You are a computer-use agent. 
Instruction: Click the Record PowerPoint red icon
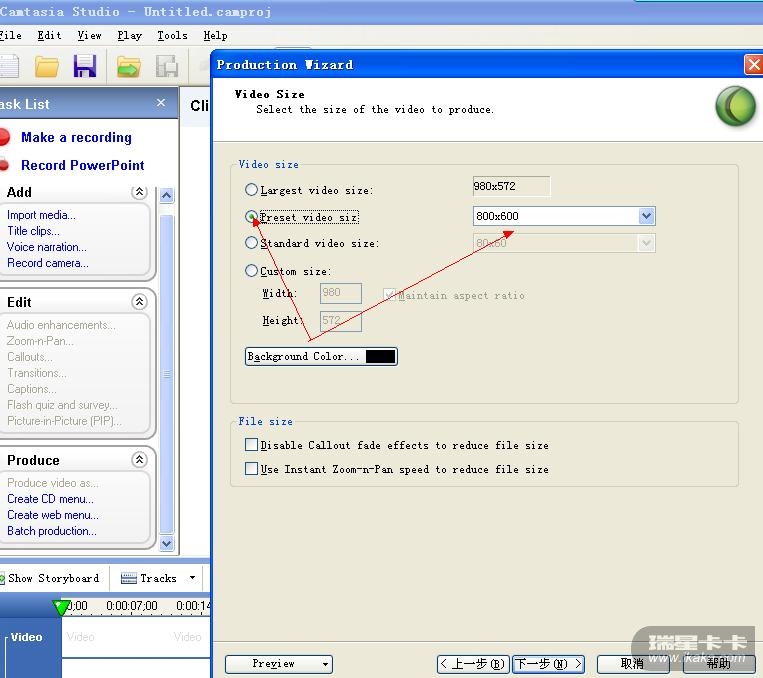4,165
